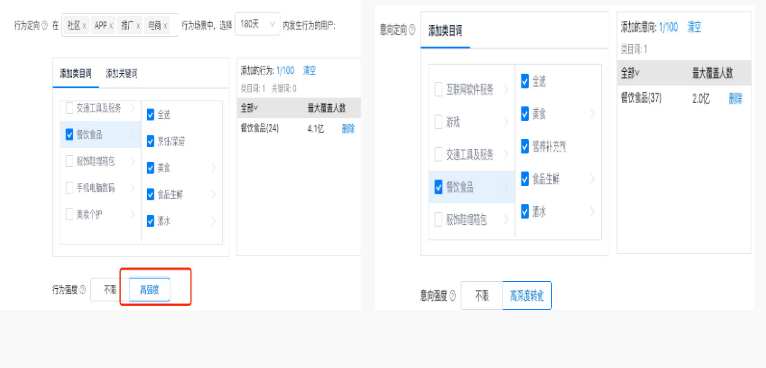Expand 服饰鞋帽箱包 arrow in 行为定向 list
Image resolution: width=766 pixels, height=368 pixels.
(132, 161)
